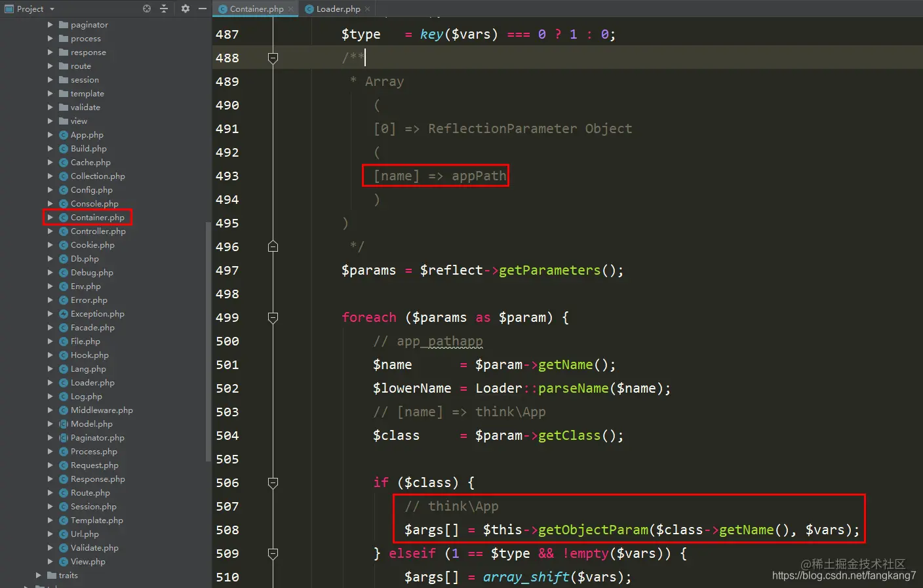
Task: Click the collapse all icon in Project panel
Action: 164,9
